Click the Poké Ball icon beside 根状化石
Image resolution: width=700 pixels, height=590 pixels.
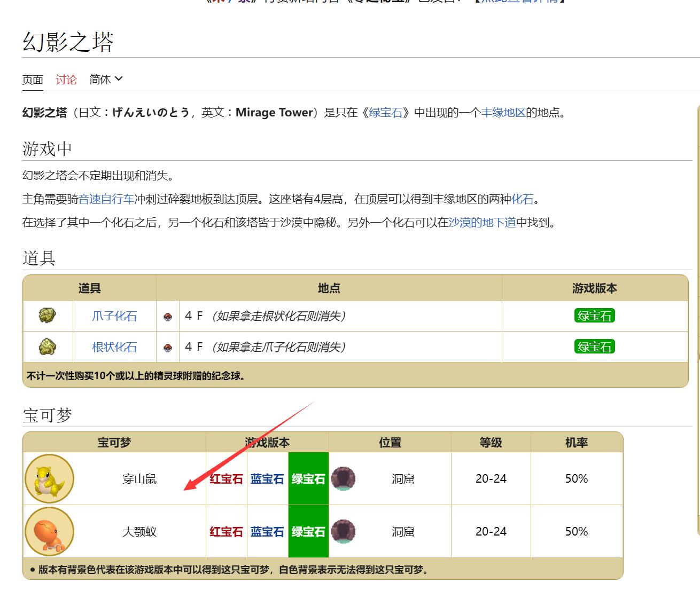pos(167,347)
